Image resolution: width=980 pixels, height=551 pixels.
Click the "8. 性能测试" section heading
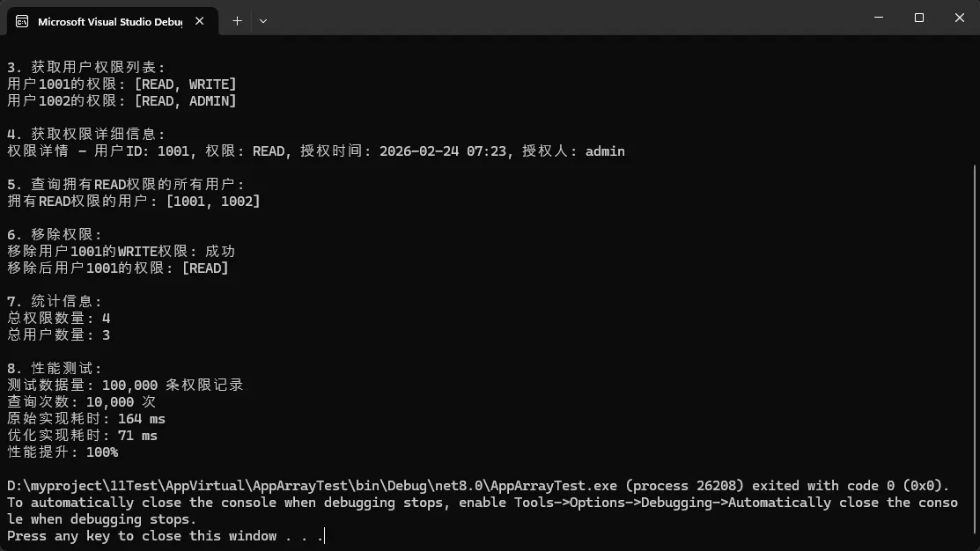tap(55, 369)
